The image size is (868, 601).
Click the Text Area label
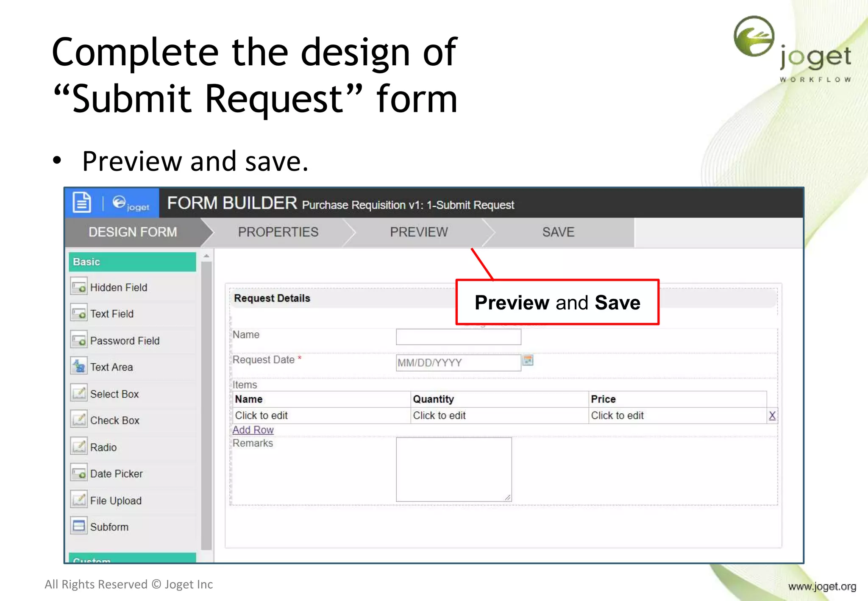pyautogui.click(x=111, y=367)
